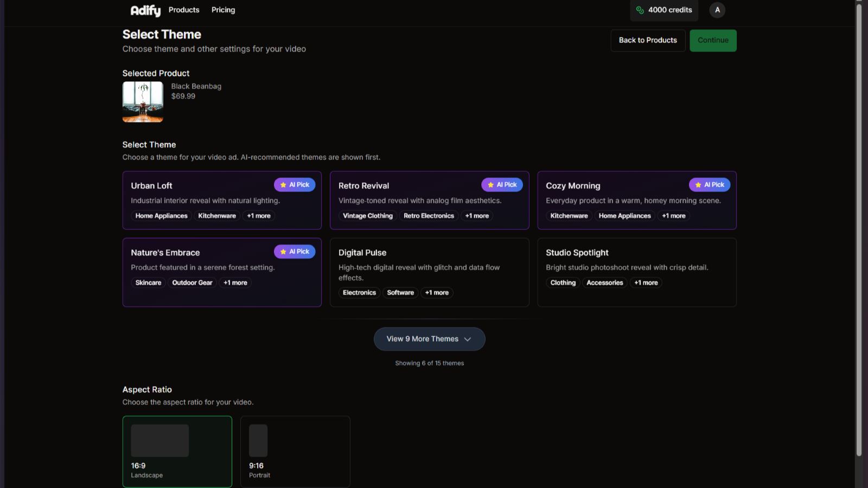Select the 9:16 Portrait aspect ratio
This screenshot has width=868, height=488.
[295, 451]
